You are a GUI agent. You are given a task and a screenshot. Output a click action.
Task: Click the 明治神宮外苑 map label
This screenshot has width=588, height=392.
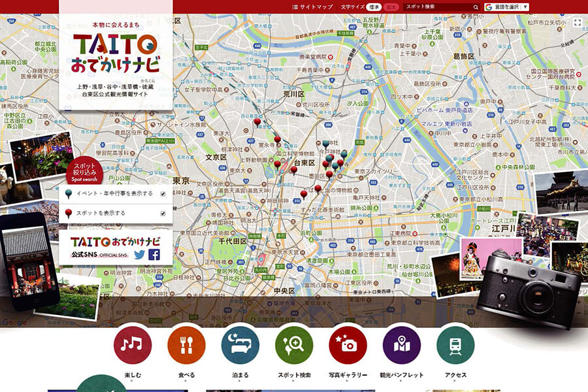click(x=156, y=271)
